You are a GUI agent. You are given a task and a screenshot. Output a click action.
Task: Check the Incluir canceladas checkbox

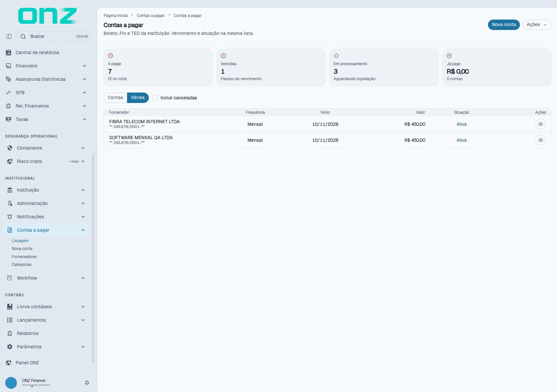(155, 98)
